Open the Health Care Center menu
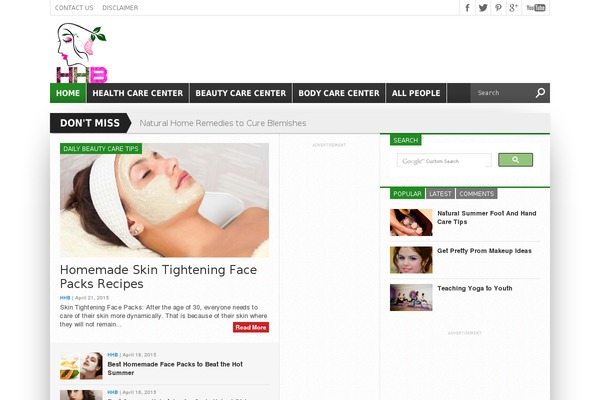This screenshot has height=400, width=600. coord(137,93)
